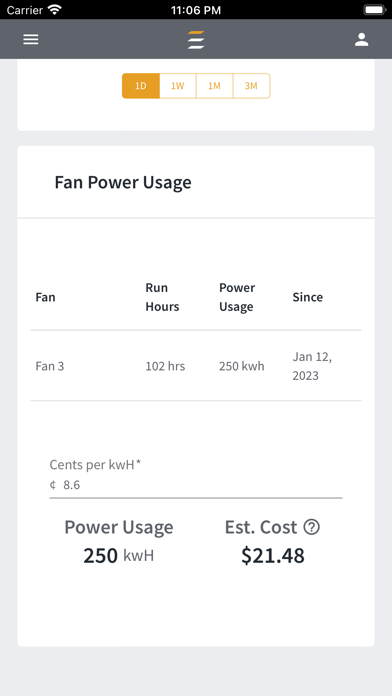Sort by the Fan column header
Screen dimensions: 392x696
click(x=45, y=297)
